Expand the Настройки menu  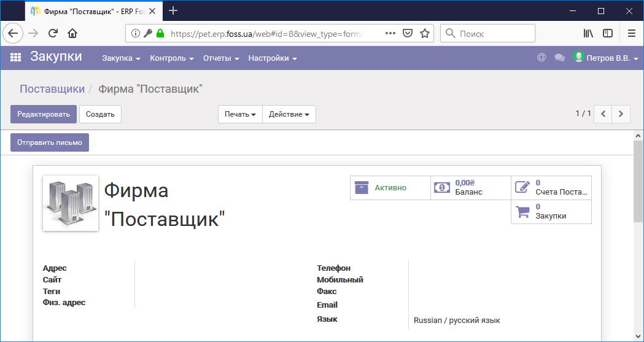click(x=273, y=58)
